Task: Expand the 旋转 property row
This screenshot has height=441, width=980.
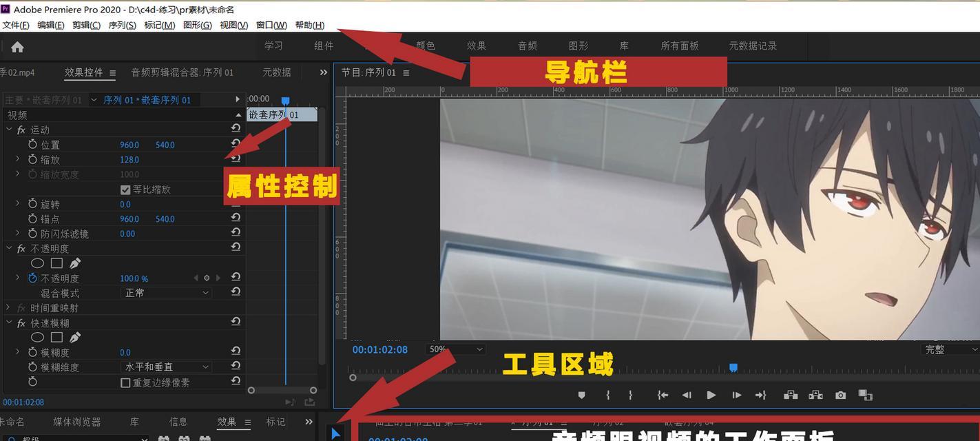Action: [x=18, y=204]
